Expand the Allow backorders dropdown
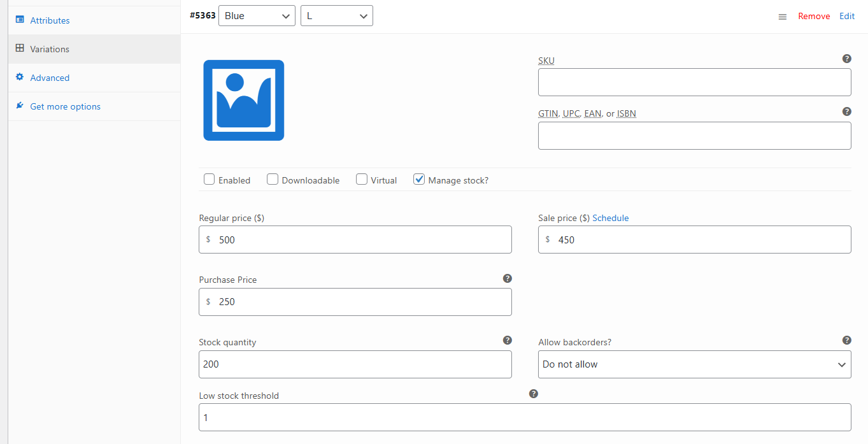The image size is (868, 444). coord(694,364)
